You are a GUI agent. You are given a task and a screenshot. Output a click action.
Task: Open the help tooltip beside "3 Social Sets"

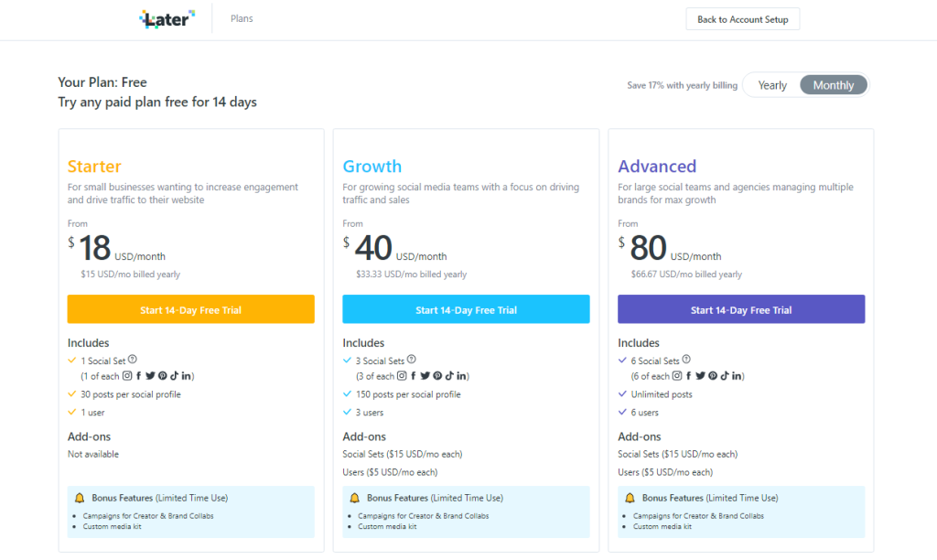coord(412,360)
